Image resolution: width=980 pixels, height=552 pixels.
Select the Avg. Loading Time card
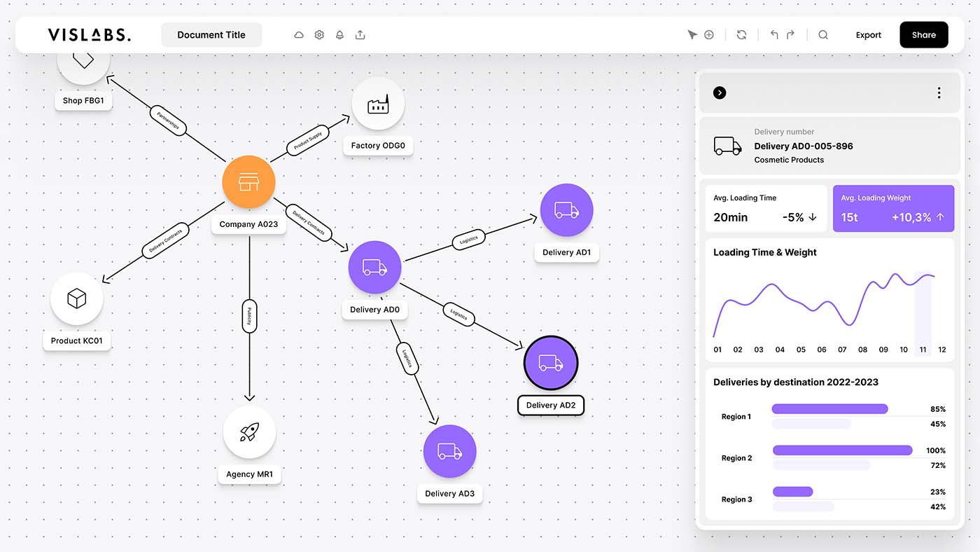[766, 208]
